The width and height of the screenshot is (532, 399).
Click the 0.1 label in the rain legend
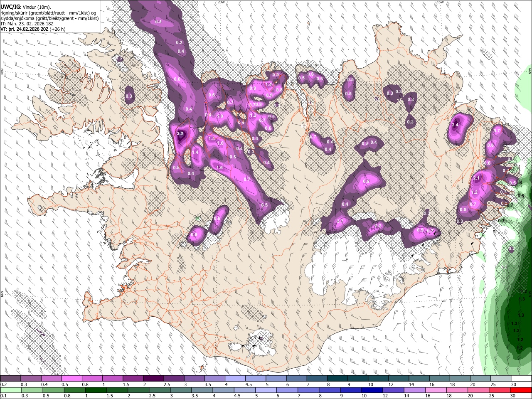tap(4, 396)
